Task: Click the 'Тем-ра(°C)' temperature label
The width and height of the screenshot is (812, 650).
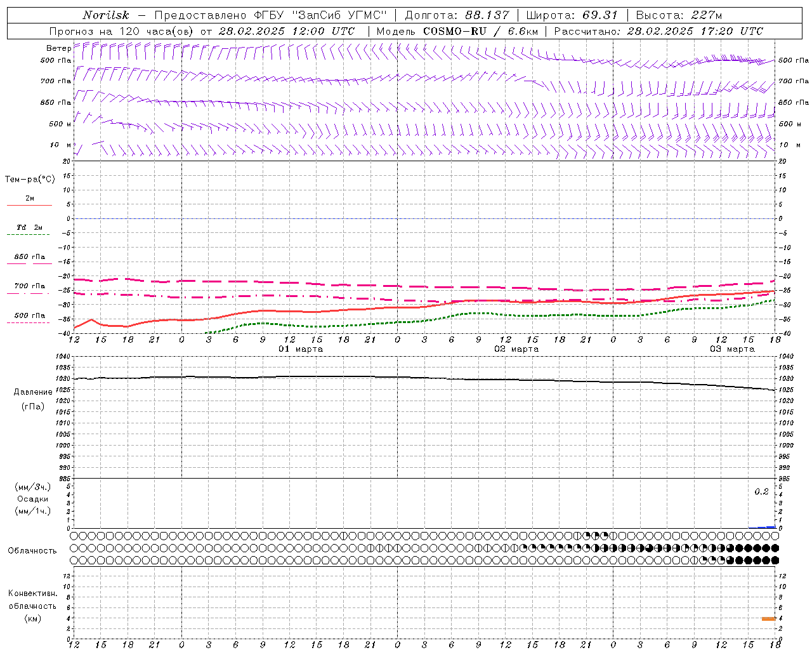Action: [30, 180]
